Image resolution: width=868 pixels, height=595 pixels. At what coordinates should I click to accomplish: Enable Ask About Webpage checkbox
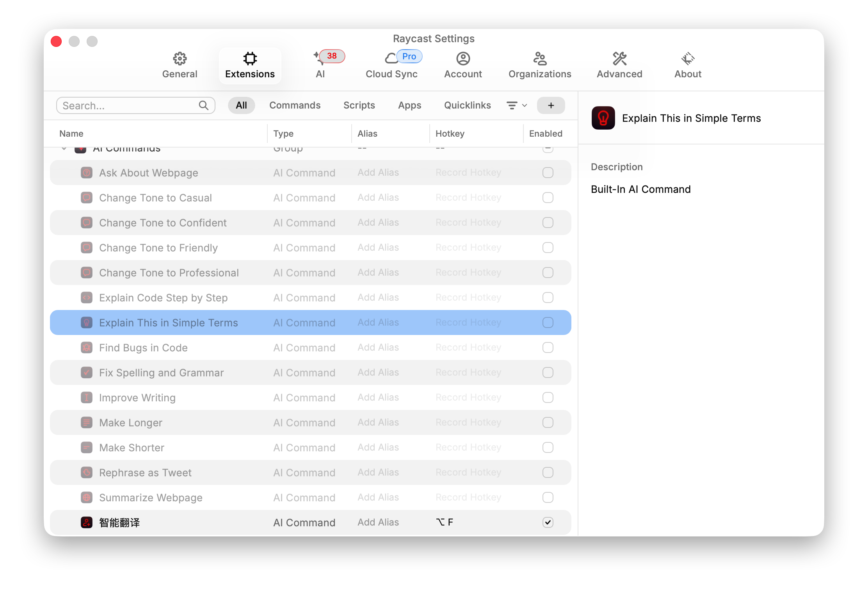tap(548, 173)
